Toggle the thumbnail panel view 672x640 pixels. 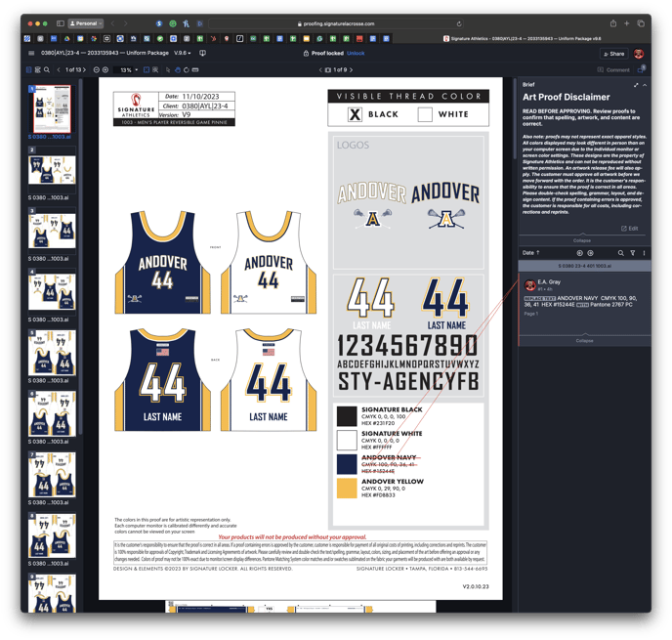(28, 70)
